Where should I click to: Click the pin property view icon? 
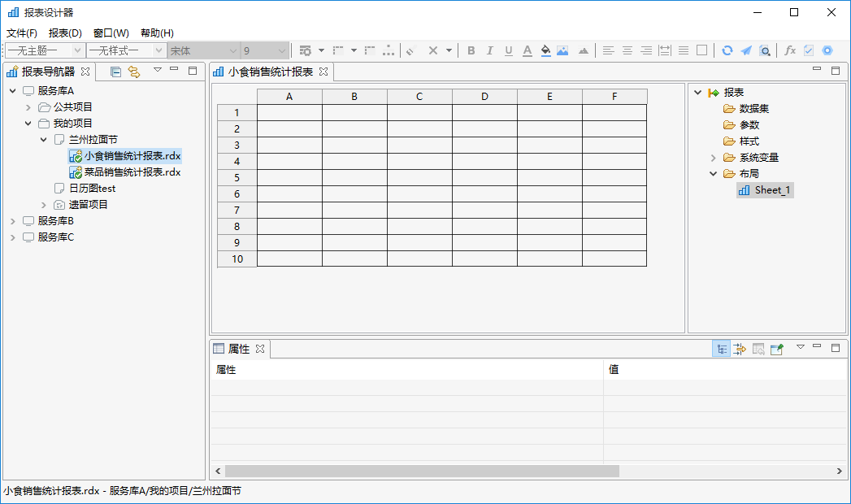click(777, 349)
